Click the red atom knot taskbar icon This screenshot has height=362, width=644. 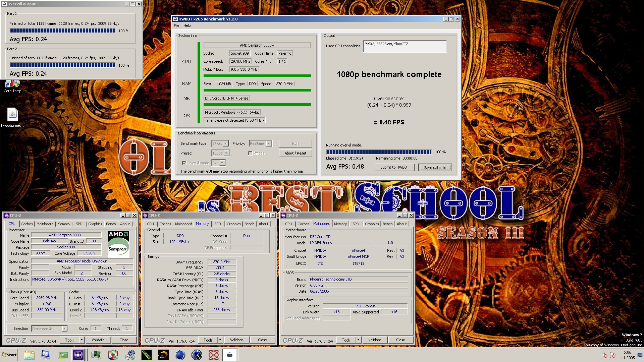(x=214, y=355)
